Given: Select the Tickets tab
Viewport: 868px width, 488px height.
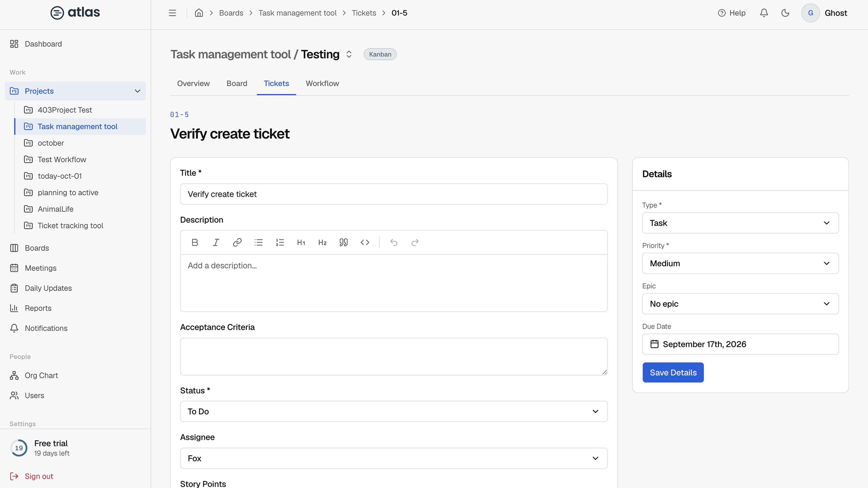Looking at the screenshot, I should click(x=276, y=84).
